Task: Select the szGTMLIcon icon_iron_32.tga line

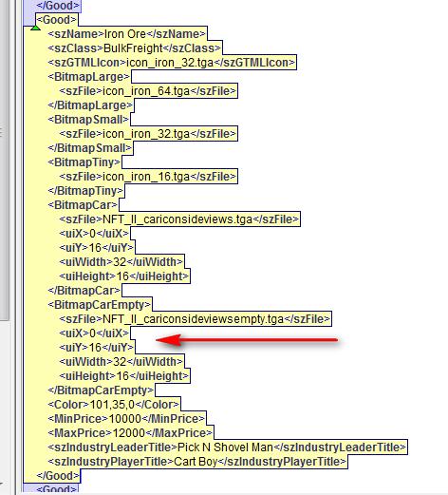Action: (172, 63)
